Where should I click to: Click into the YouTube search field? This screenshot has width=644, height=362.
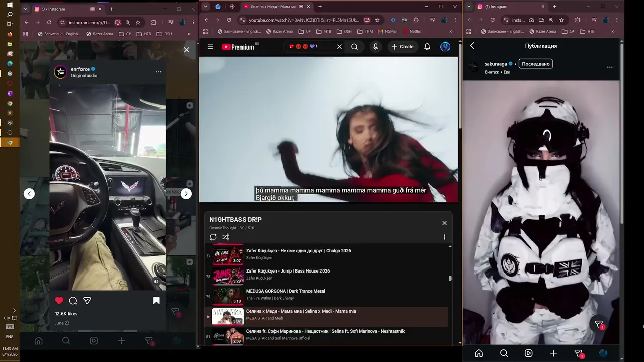tap(308, 47)
